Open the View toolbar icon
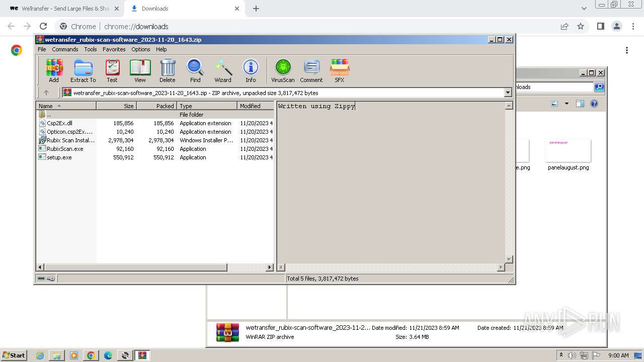This screenshot has height=362, width=644. click(x=140, y=70)
